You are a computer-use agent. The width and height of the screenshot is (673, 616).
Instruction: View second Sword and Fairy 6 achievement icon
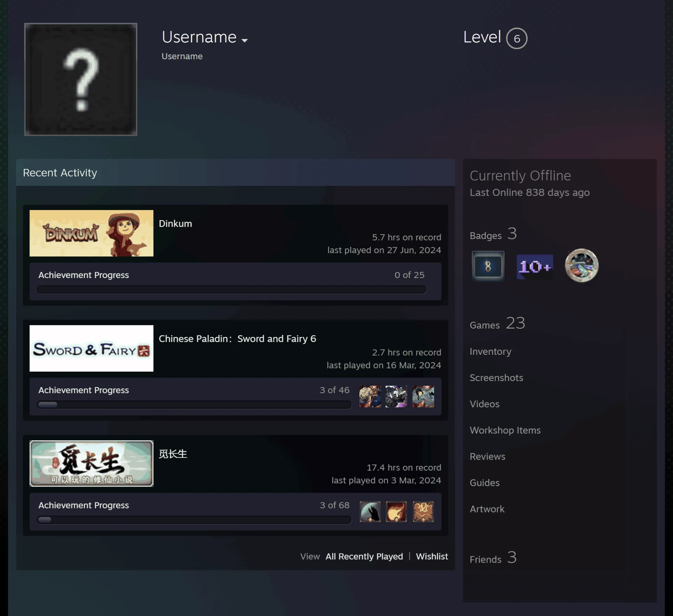tap(396, 397)
